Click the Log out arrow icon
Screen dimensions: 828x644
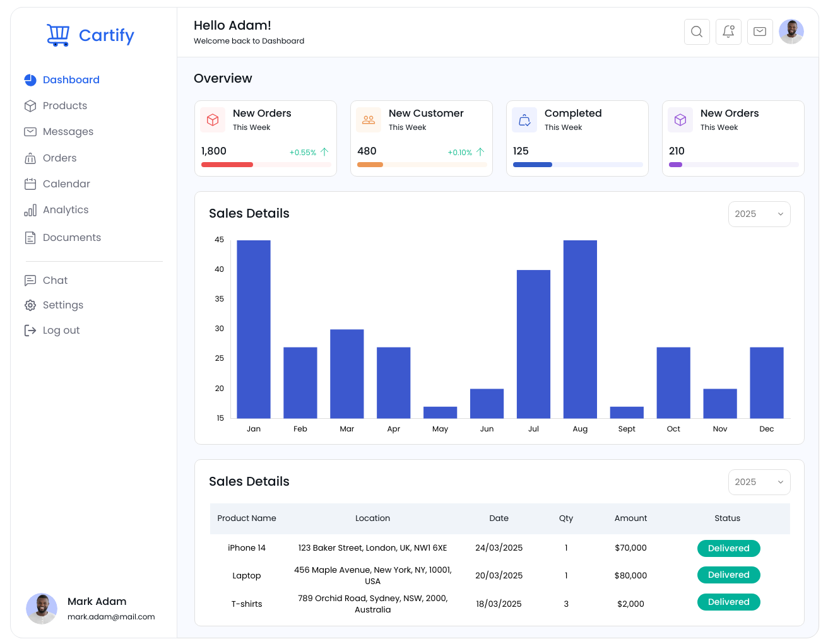30,331
